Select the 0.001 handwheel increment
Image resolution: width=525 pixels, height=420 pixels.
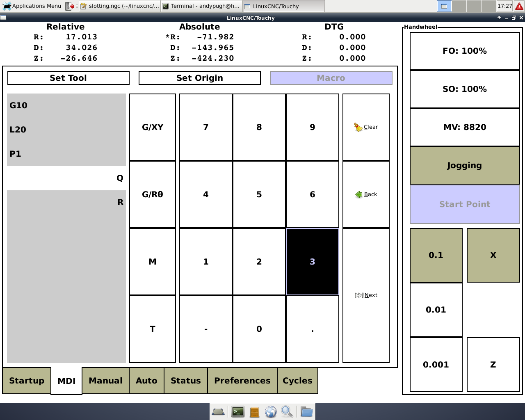[436, 365]
